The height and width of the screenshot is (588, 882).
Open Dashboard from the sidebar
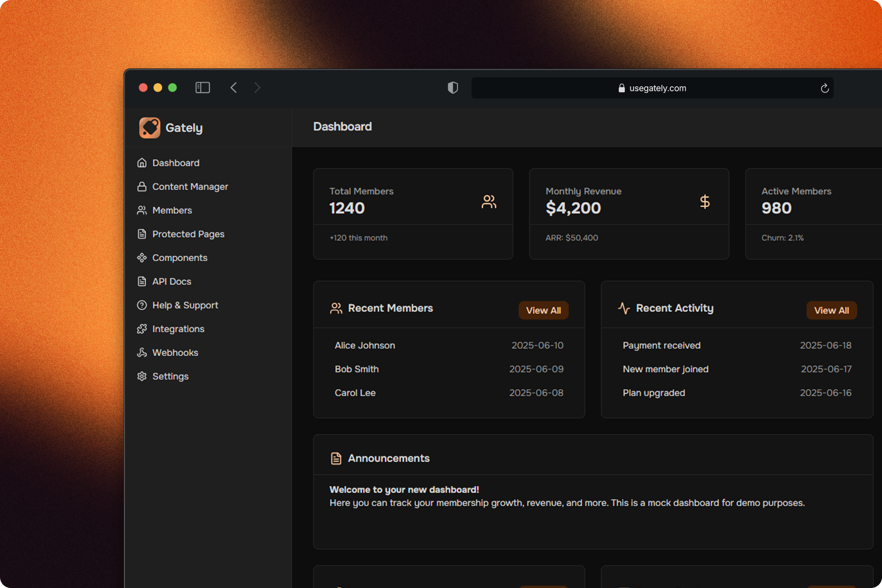pyautogui.click(x=175, y=163)
